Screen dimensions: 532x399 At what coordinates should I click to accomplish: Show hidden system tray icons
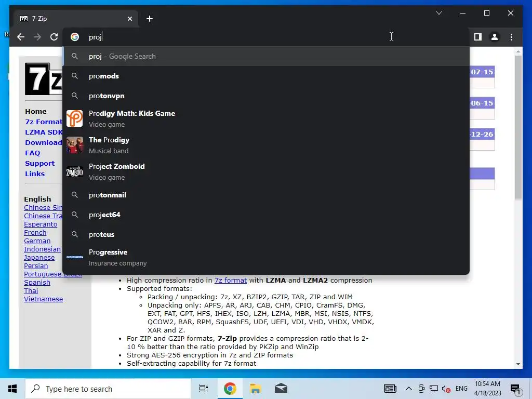[x=409, y=389]
